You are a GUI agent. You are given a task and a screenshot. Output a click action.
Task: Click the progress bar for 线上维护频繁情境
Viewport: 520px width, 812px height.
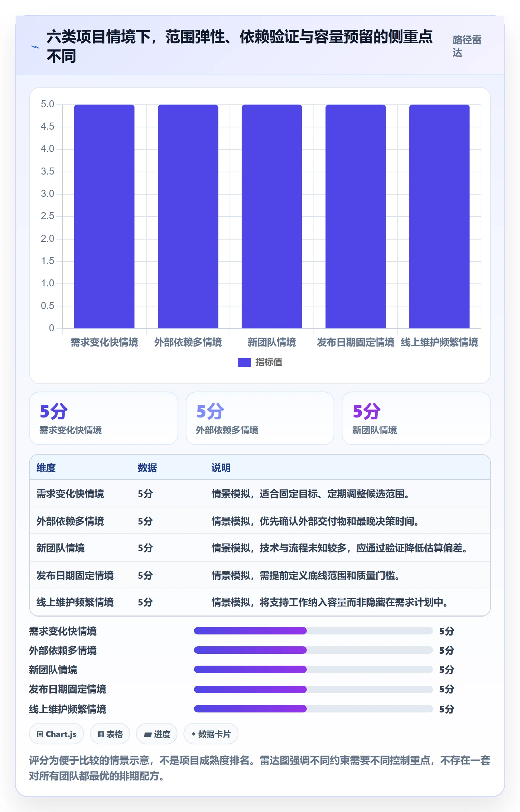point(313,709)
